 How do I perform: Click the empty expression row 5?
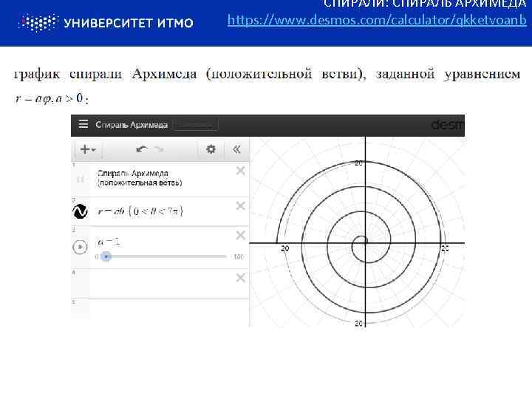pyautogui.click(x=160, y=309)
